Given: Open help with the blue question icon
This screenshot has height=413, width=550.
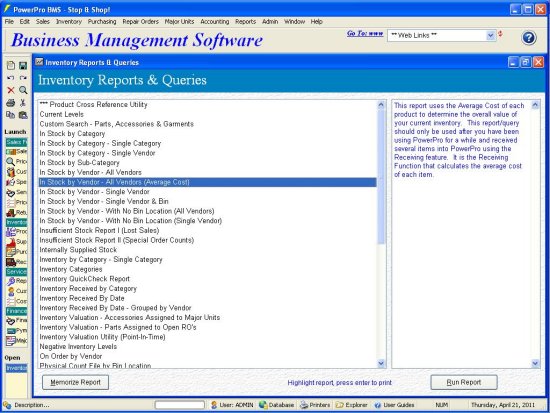Looking at the screenshot, I should coord(529,38).
